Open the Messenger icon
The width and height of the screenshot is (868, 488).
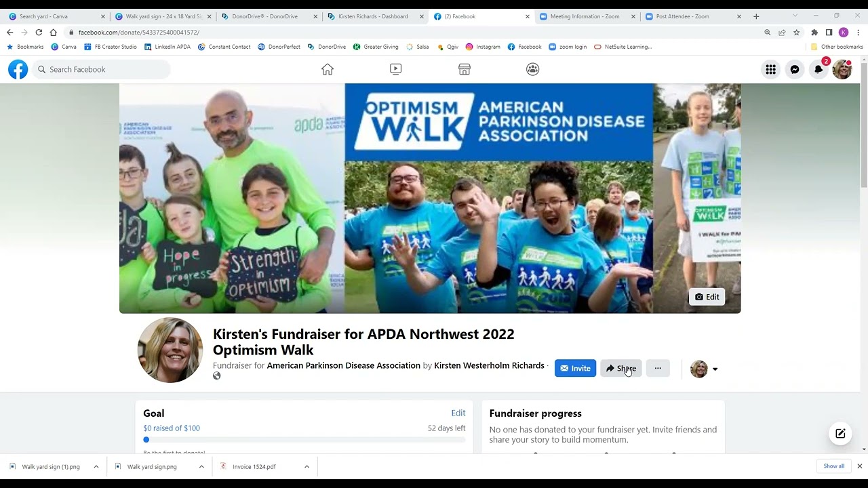pyautogui.click(x=795, y=69)
